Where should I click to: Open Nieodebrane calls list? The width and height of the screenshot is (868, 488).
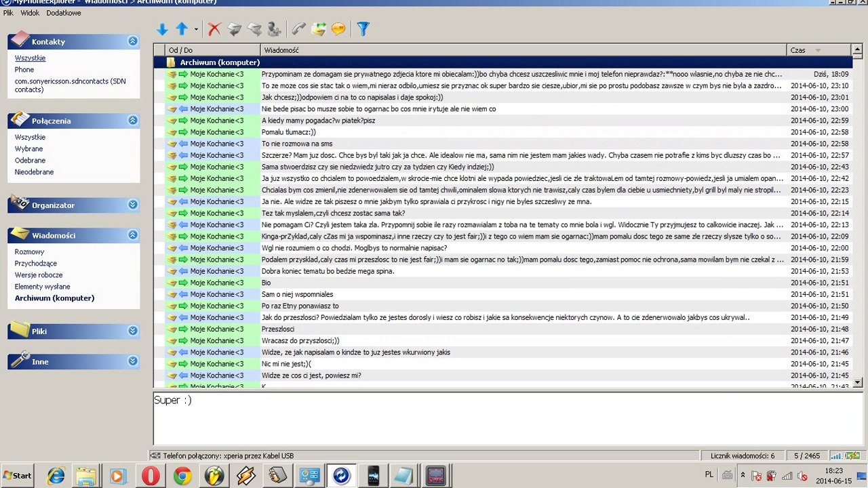click(34, 172)
